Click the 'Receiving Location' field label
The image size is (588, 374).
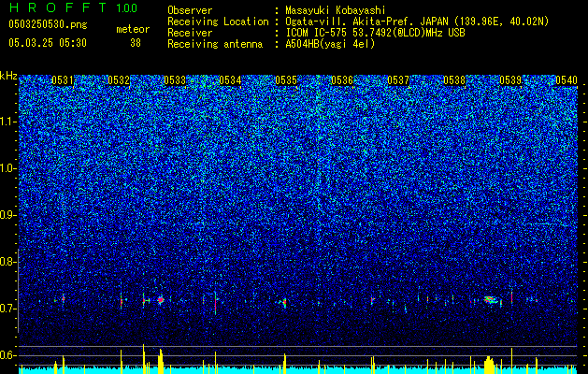coord(218,22)
